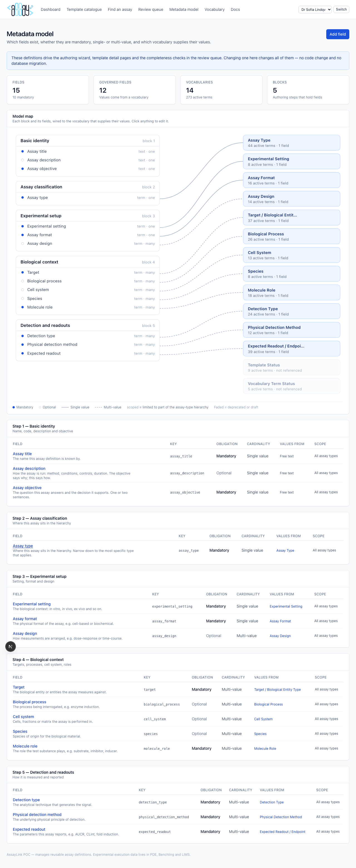The width and height of the screenshot is (356, 868).
Task: Click the Switch button
Action: tap(341, 9)
